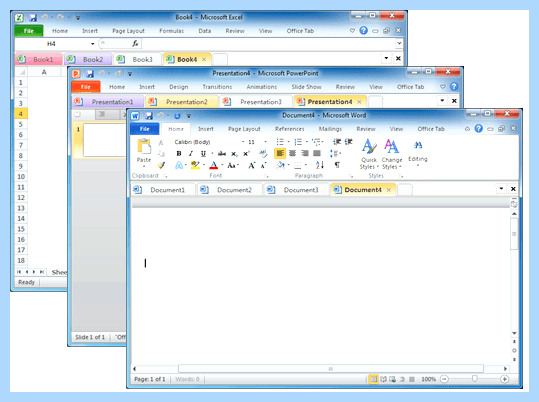Click Shrink Font icon
The width and height of the screenshot is (539, 402).
[263, 165]
